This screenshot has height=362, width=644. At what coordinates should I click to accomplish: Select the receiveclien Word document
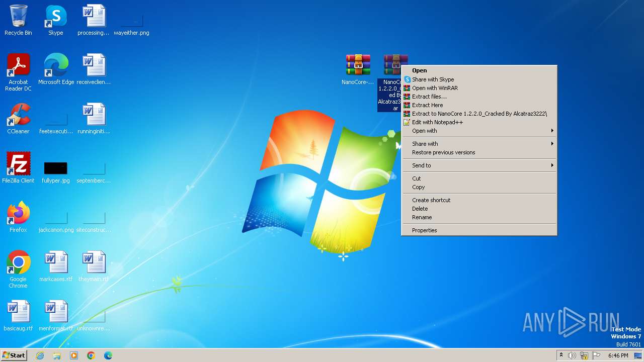click(94, 69)
